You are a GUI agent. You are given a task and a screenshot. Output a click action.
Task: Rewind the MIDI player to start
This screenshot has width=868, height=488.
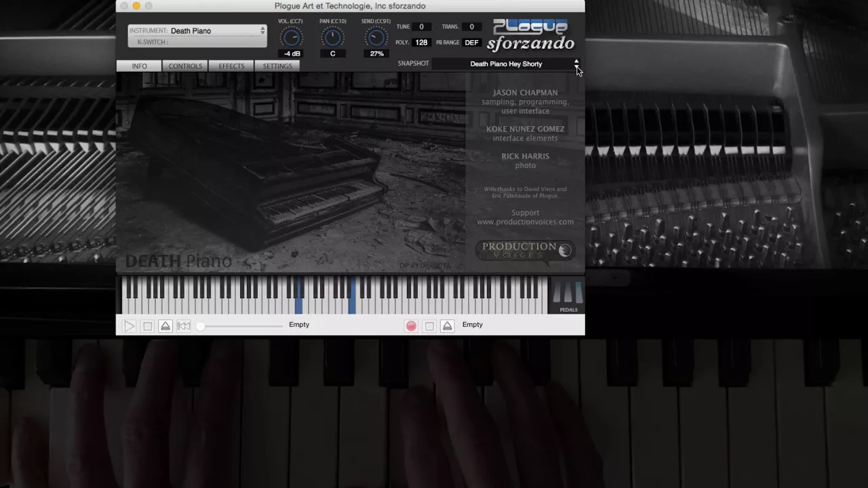pos(184,326)
